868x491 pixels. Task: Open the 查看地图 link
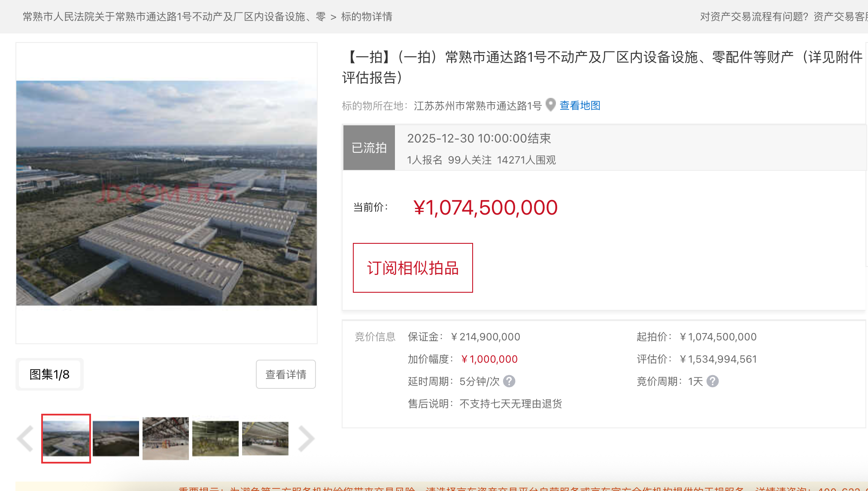tap(580, 106)
